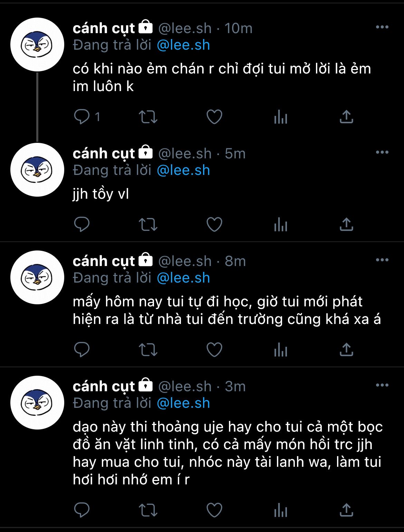Image resolution: width=404 pixels, height=532 pixels.
Task: Share the tweet posted 8m ago
Action: tap(346, 349)
